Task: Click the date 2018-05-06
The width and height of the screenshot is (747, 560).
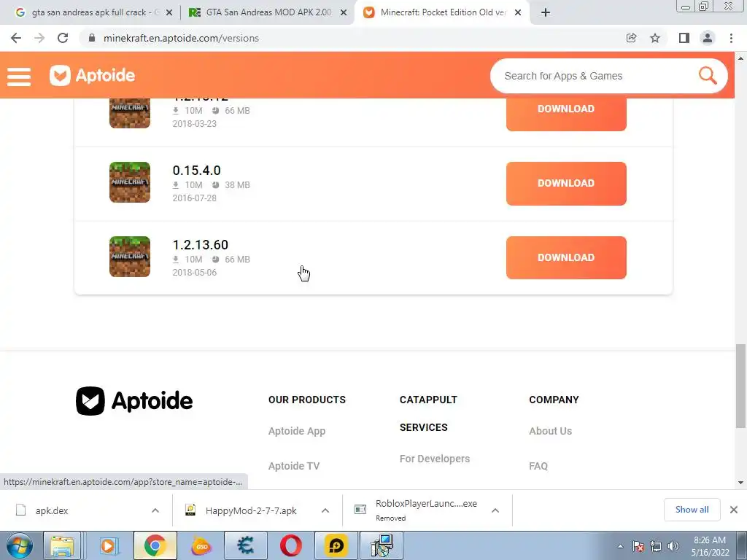Action: 194,273
